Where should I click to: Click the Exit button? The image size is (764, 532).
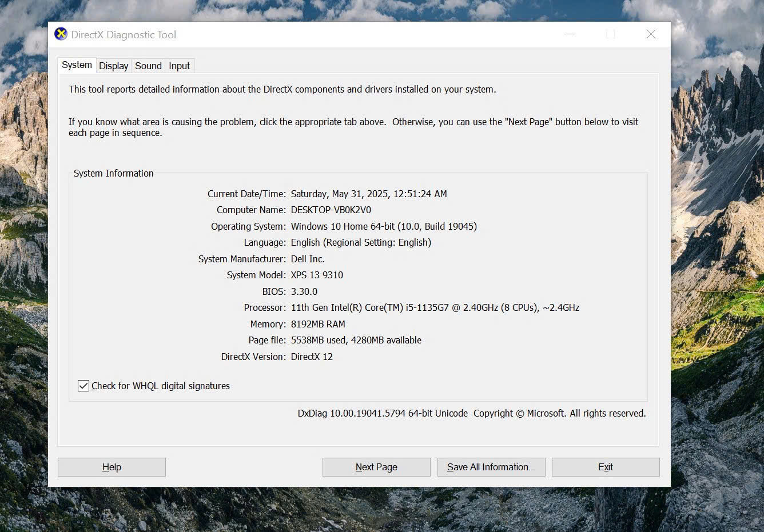[x=606, y=467]
